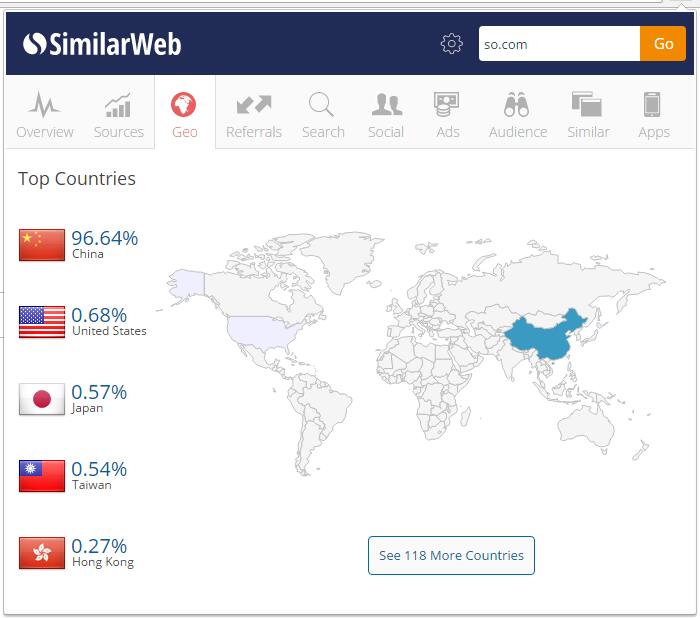Select the Hong Kong flag icon
Screen dimensions: 700x618
tap(42, 553)
